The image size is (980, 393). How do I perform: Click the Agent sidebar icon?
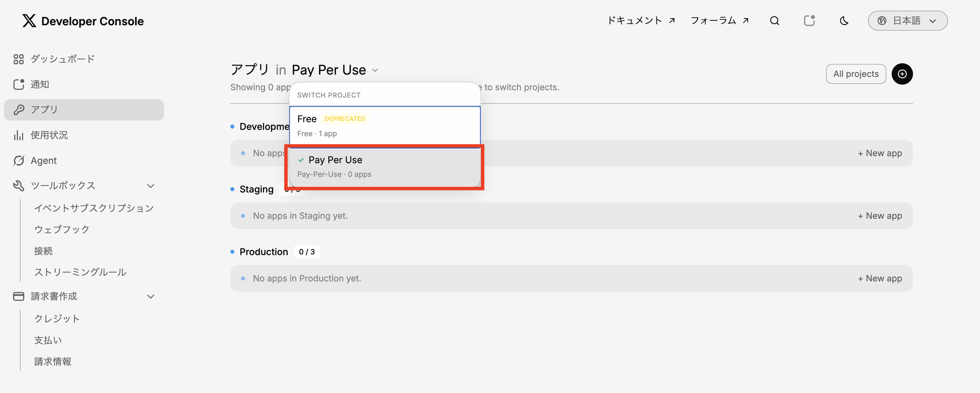tap(18, 161)
